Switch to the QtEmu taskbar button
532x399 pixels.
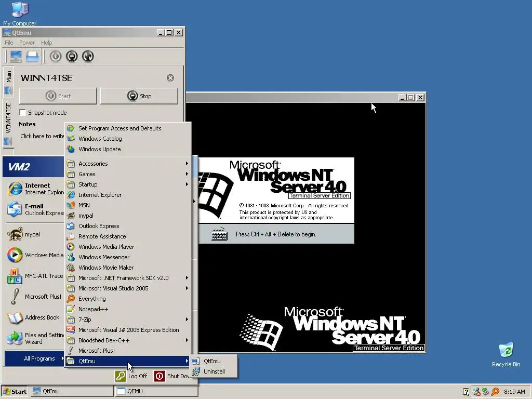point(72,392)
